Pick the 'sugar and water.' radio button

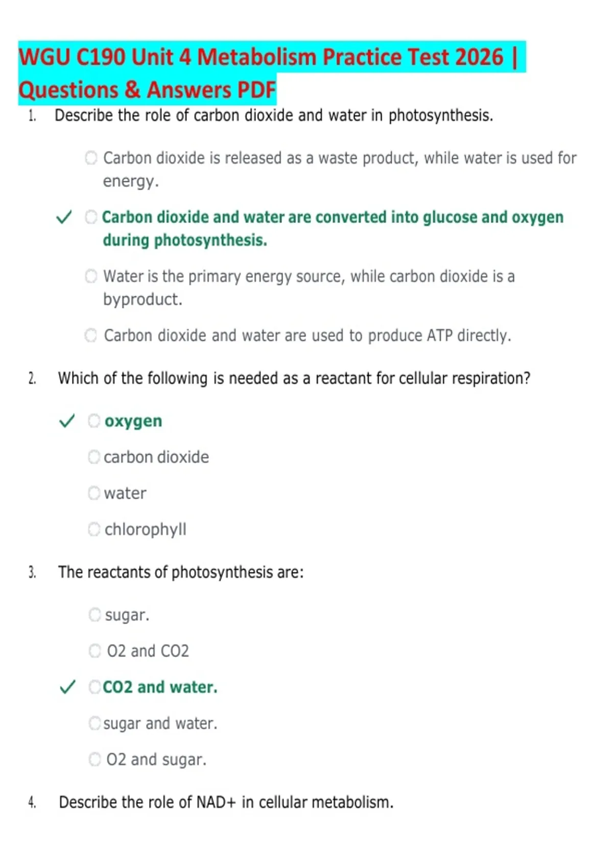tap(95, 724)
